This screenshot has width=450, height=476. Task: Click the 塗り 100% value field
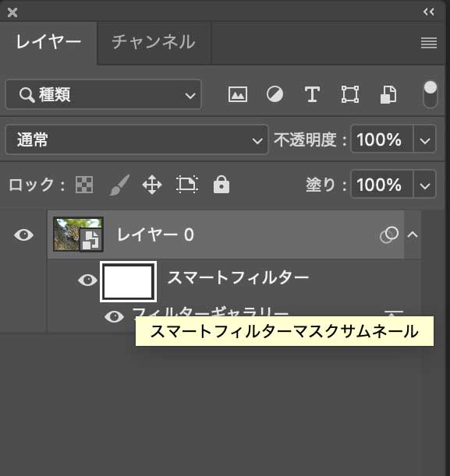pyautogui.click(x=382, y=185)
